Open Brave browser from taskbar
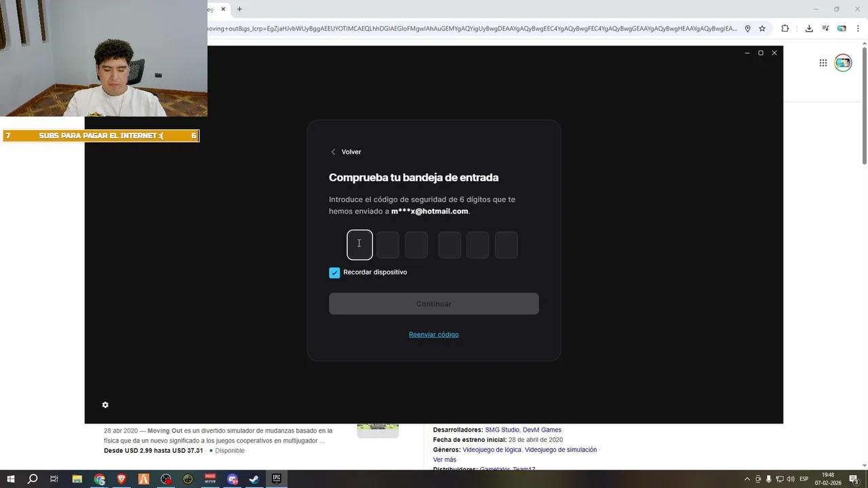The width and height of the screenshot is (868, 488). (x=121, y=479)
